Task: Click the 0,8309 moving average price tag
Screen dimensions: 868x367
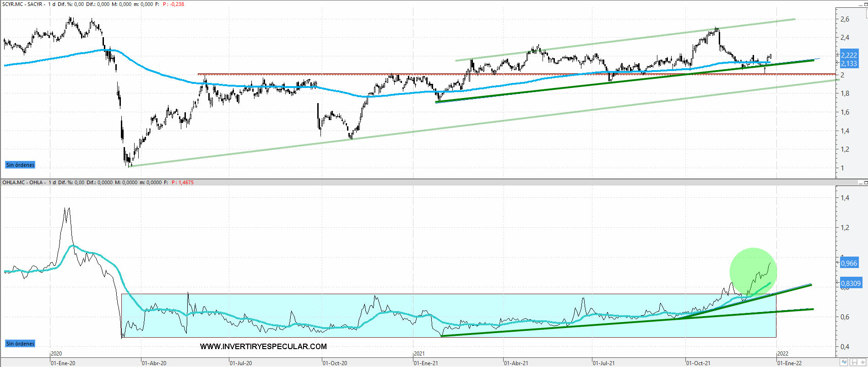Action: click(851, 283)
